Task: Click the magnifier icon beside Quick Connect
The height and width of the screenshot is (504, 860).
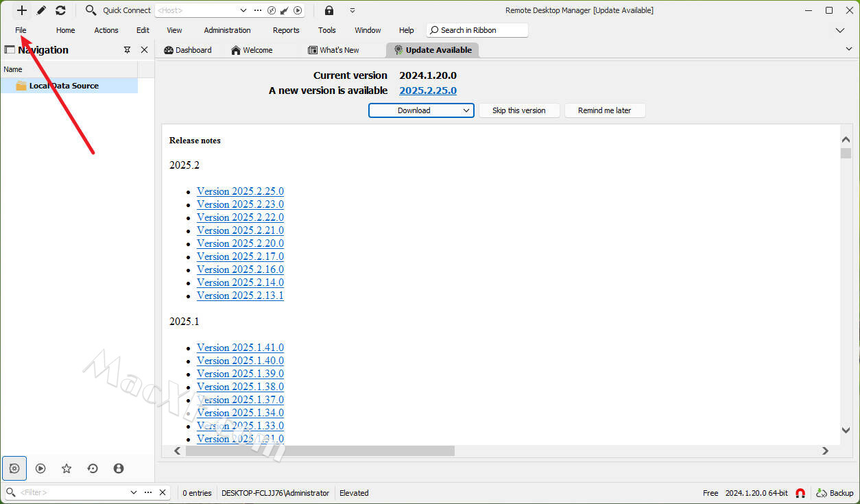Action: (91, 10)
